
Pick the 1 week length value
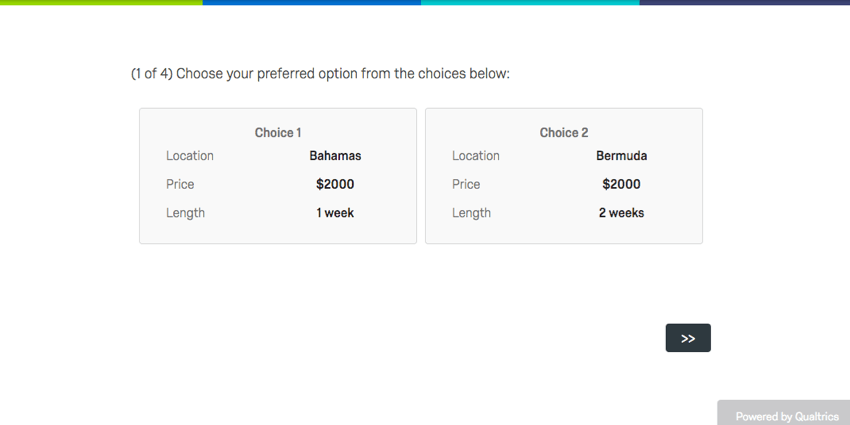pos(335,213)
